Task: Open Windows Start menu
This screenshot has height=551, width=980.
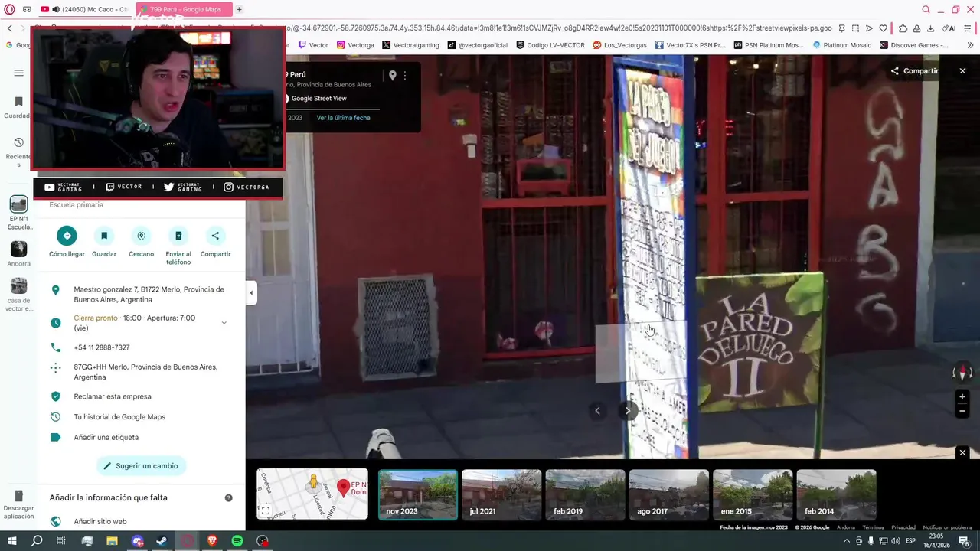Action: click(x=11, y=541)
